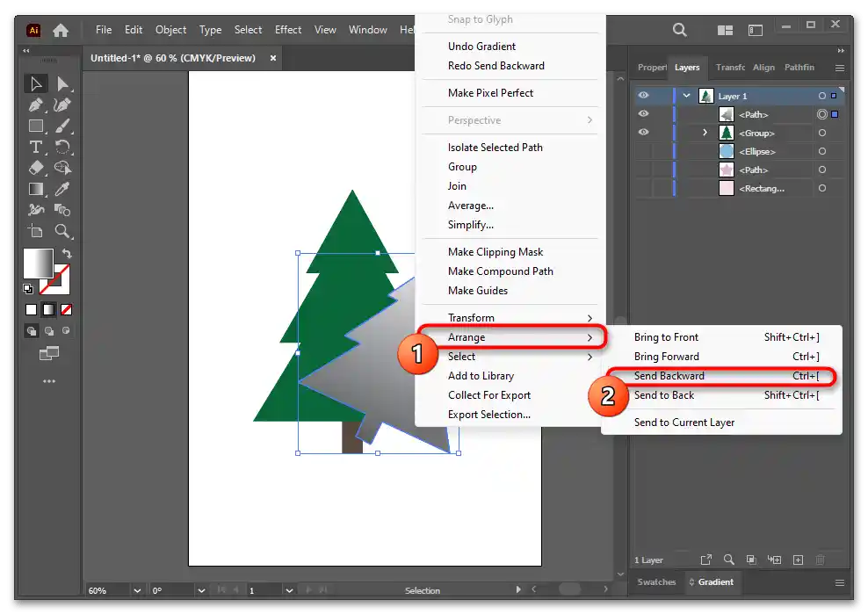The image size is (868, 614).
Task: Open Edit Toolbar three dots
Action: point(49,381)
